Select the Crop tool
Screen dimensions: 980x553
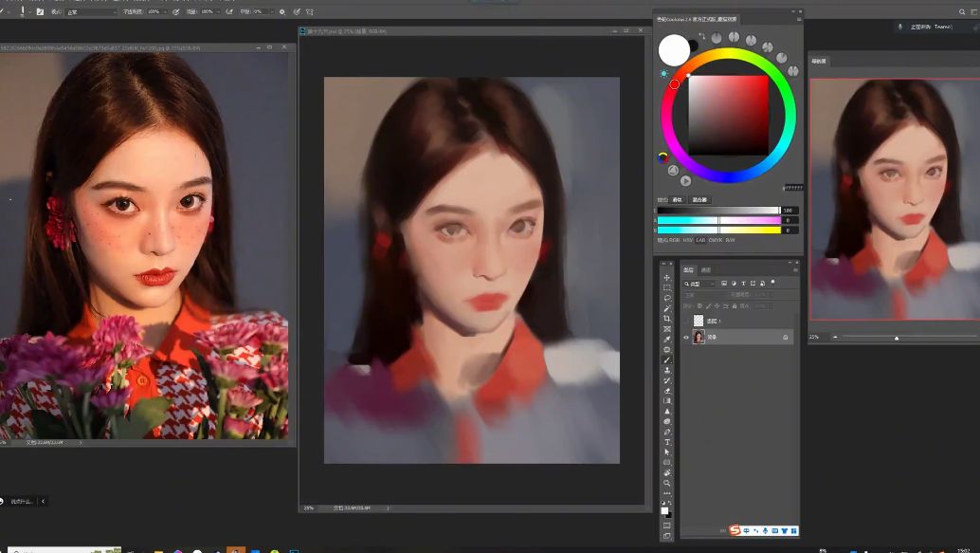(667, 319)
